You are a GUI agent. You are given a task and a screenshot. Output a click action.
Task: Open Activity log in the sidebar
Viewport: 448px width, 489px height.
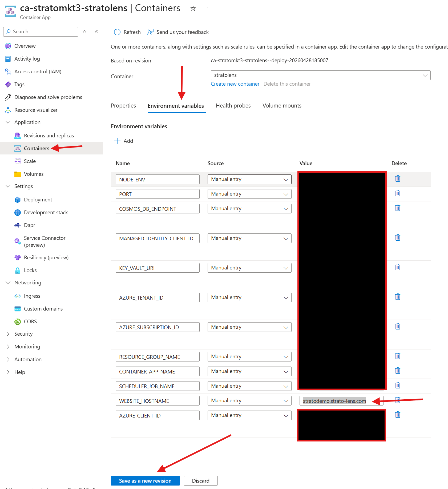tap(27, 59)
